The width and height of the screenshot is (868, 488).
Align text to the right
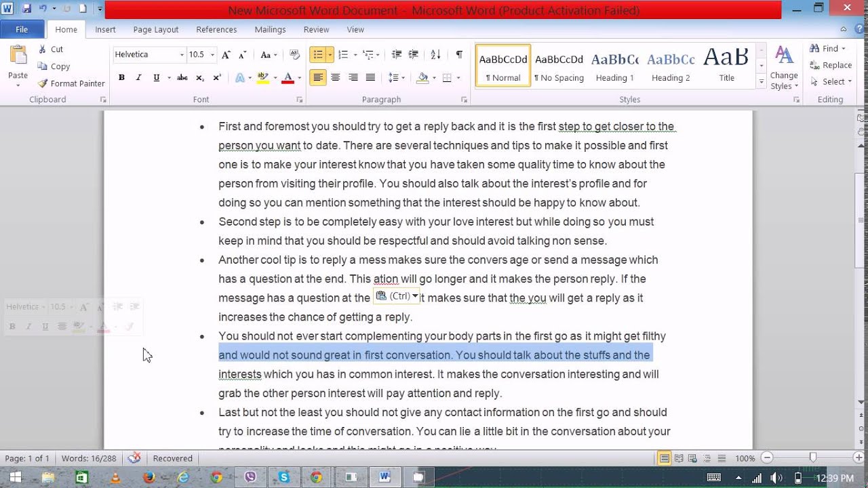click(x=353, y=78)
